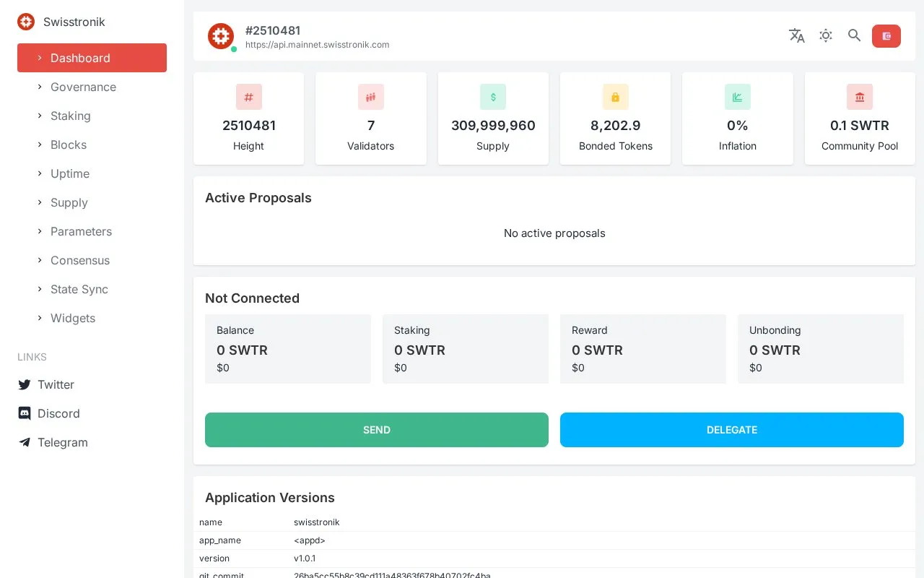Click the magnifier search icon
The image size is (924, 578).
(855, 35)
